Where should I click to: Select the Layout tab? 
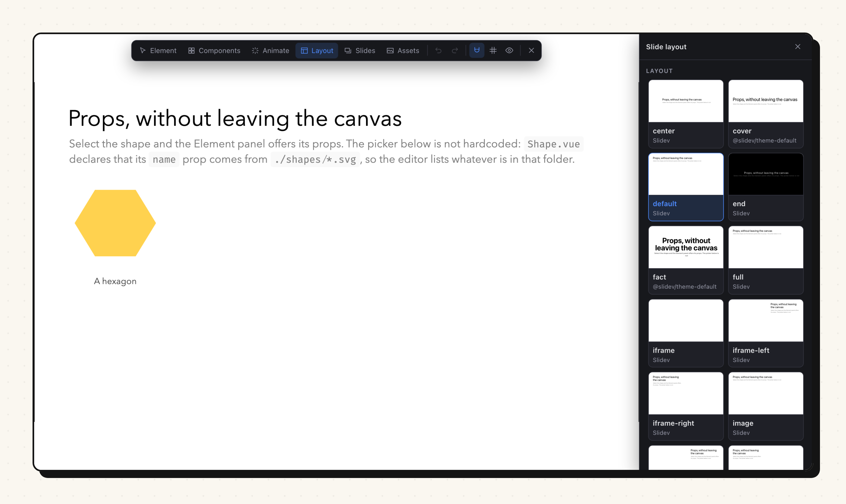click(317, 51)
